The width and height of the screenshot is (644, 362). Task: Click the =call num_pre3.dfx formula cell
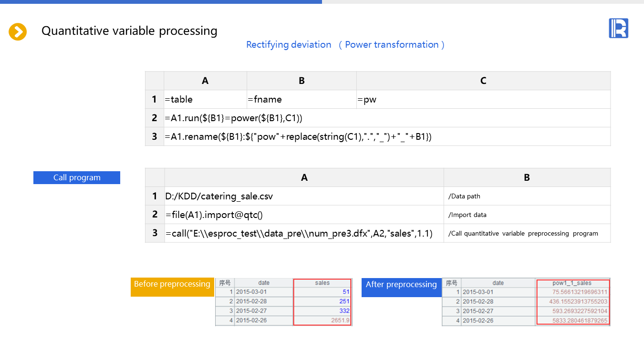[x=304, y=233]
